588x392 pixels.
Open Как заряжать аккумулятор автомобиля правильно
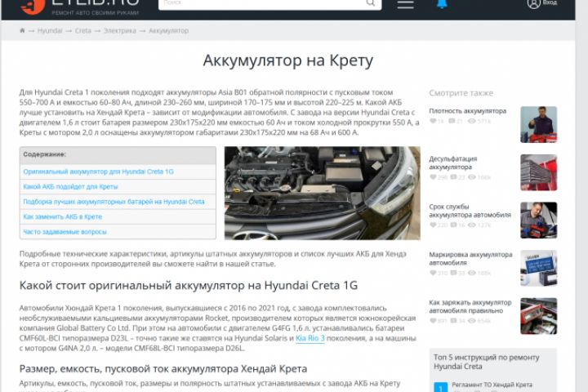pyautogui.click(x=470, y=306)
